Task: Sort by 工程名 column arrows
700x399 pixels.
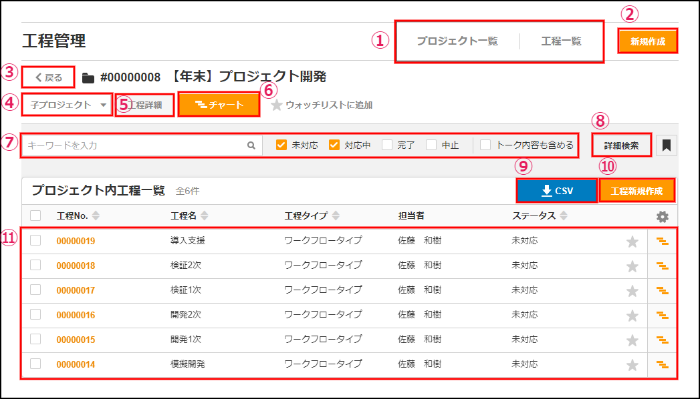Action: pyautogui.click(x=204, y=216)
